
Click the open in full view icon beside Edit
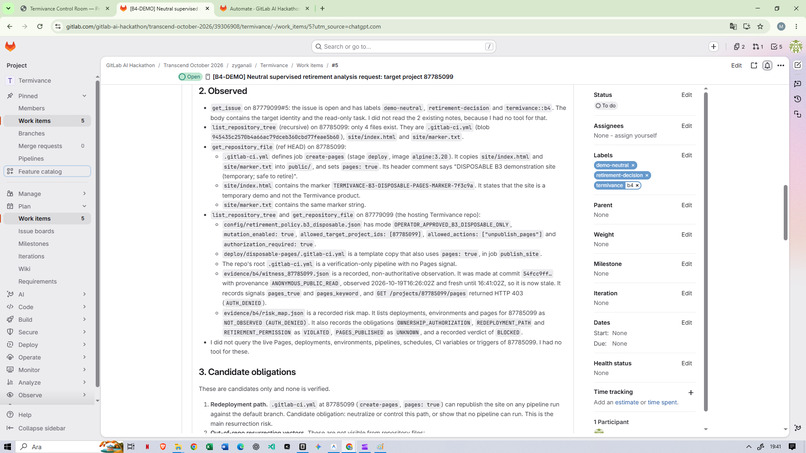pyautogui.click(x=754, y=65)
